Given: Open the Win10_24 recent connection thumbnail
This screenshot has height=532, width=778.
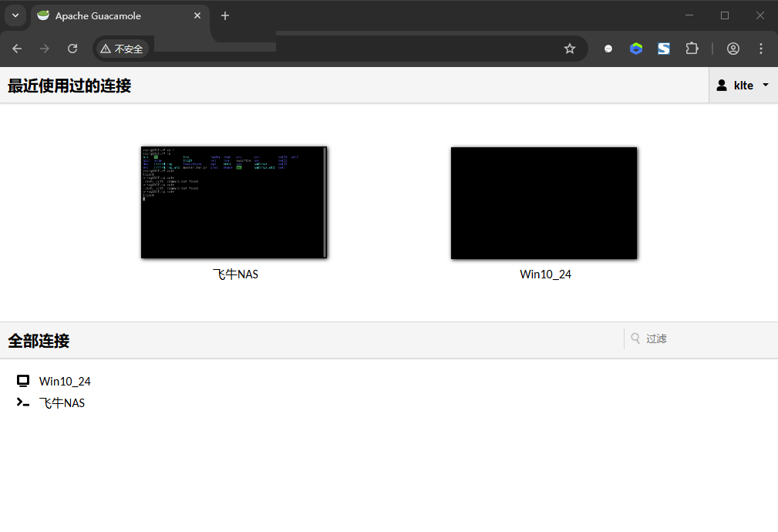Looking at the screenshot, I should (x=544, y=203).
